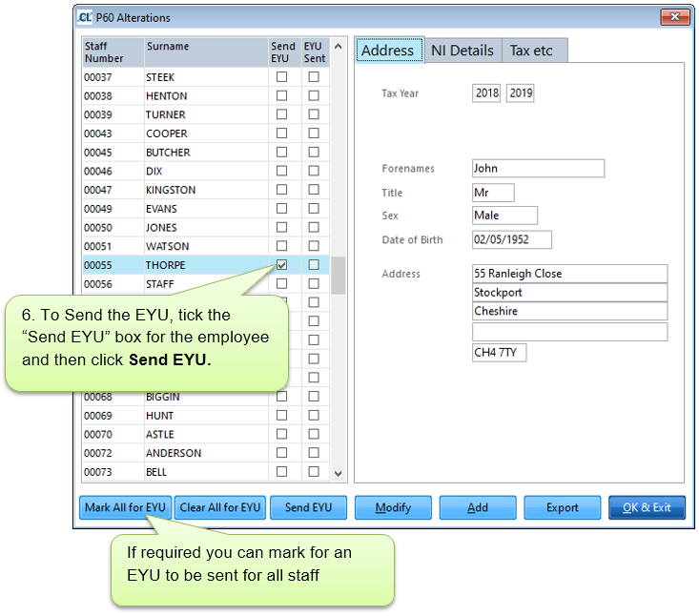Click the CL app icon in title bar
The height and width of the screenshot is (616, 699).
pos(87,17)
